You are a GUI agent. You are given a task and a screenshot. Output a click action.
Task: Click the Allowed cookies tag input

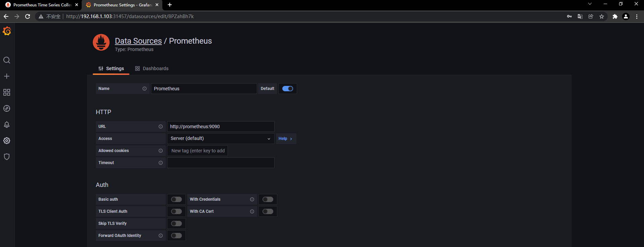(198, 151)
